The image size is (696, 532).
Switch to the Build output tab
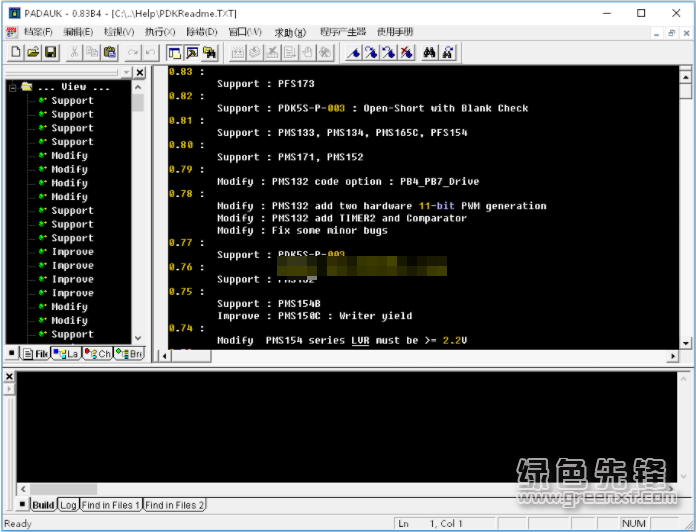point(43,505)
